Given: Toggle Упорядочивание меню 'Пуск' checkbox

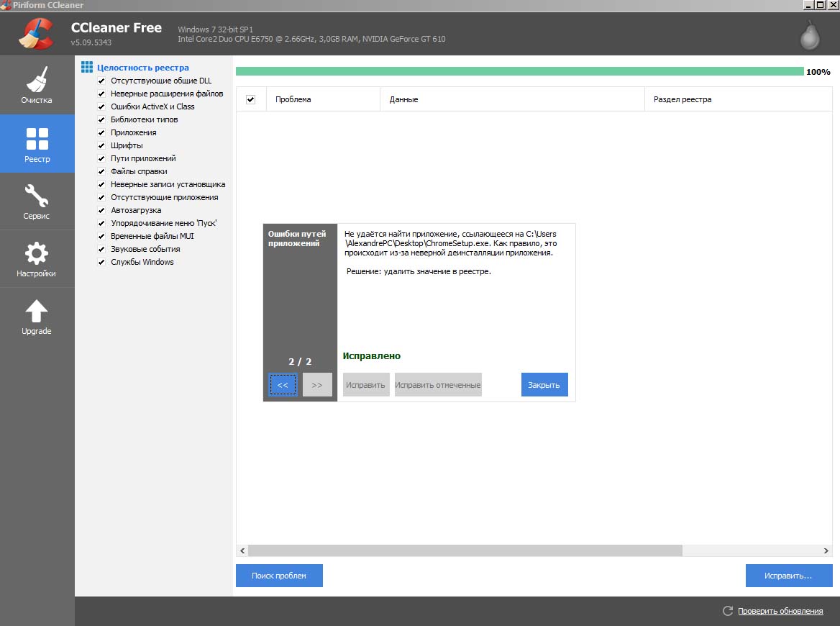Looking at the screenshot, I should click(101, 224).
